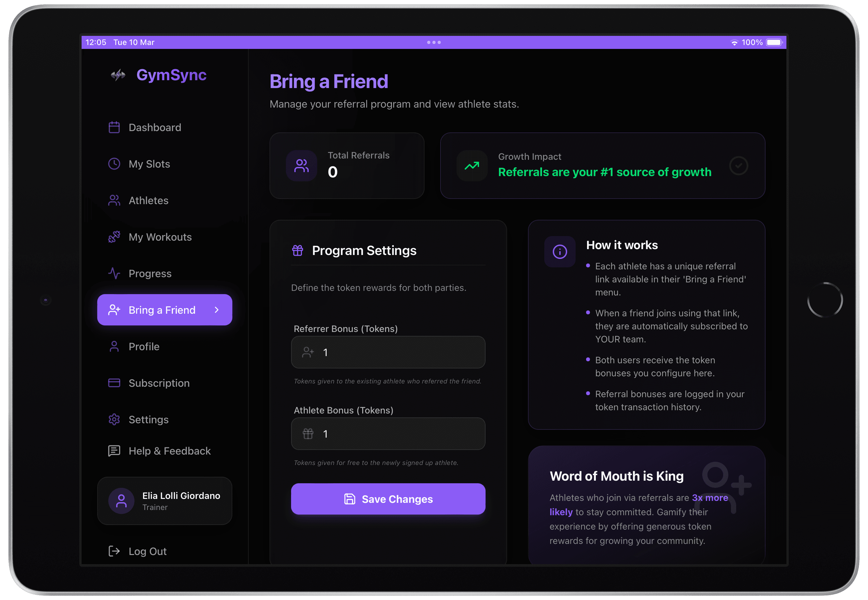Select the Progress activity icon
This screenshot has height=600, width=868.
pos(114,273)
